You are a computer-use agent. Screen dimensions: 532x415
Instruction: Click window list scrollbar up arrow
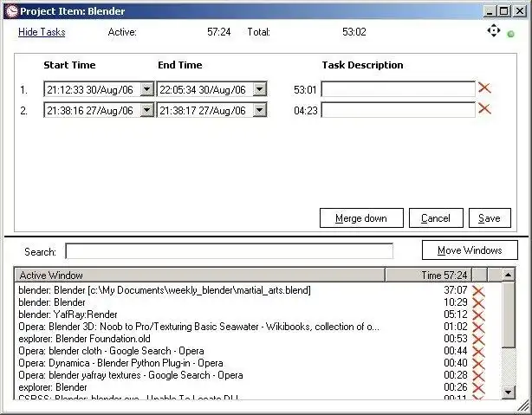(509, 275)
